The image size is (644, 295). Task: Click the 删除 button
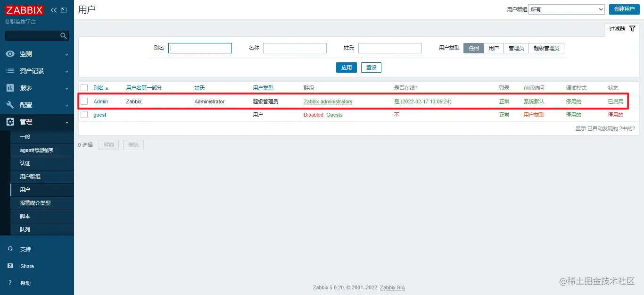click(133, 145)
